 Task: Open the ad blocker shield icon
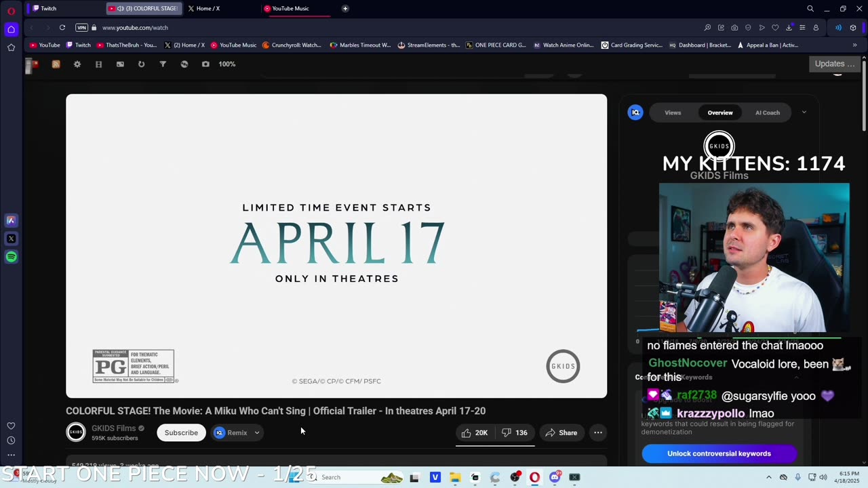point(748,28)
